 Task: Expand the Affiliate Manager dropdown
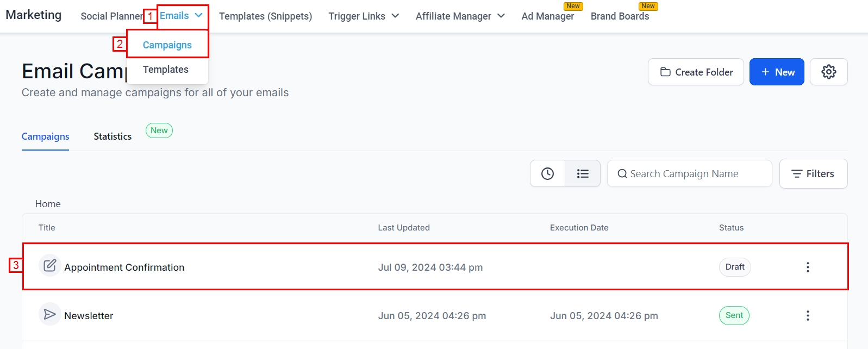(460, 16)
